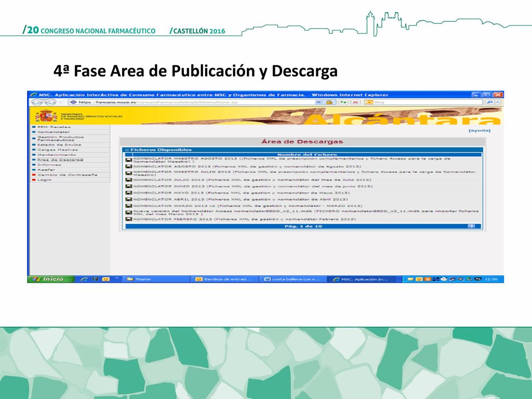Click disk icon for NOMENCLATOR MARZO 2013 v2

point(129,206)
